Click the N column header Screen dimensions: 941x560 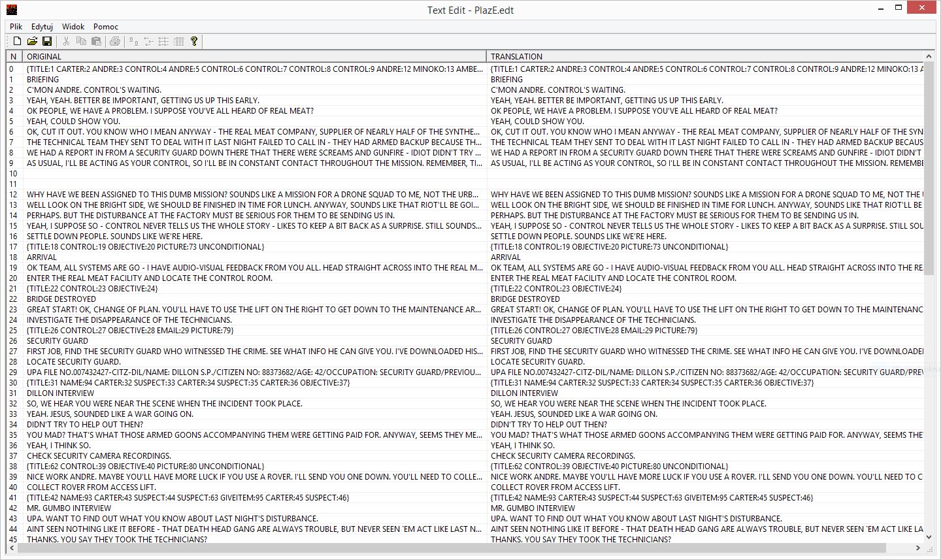click(x=14, y=57)
